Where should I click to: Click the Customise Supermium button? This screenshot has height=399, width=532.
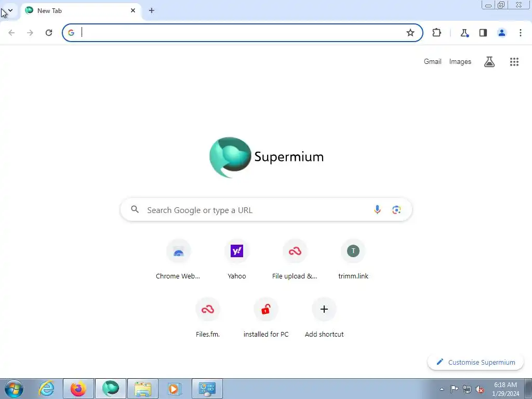point(476,362)
